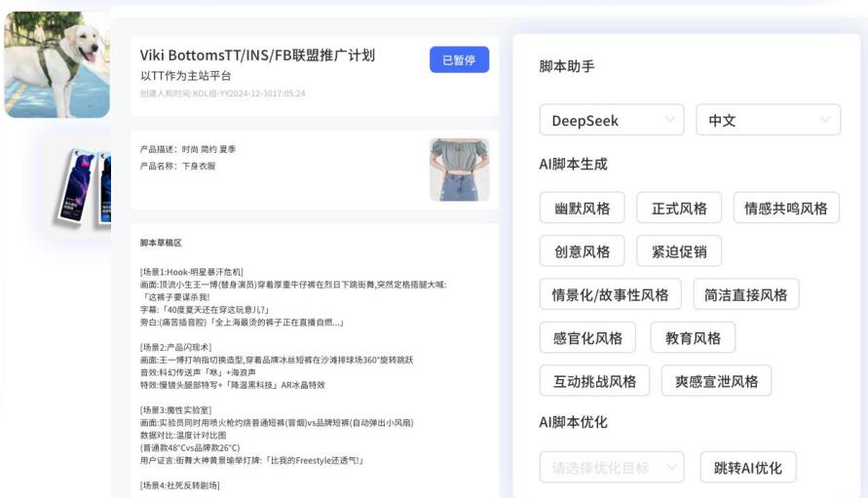The width and height of the screenshot is (868, 498).
Task: Click inside the 脚本草稿区 text area
Action: 314,370
